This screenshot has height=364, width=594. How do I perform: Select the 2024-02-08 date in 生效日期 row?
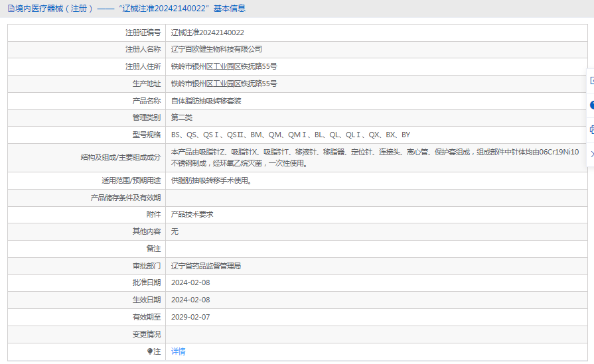coord(190,300)
